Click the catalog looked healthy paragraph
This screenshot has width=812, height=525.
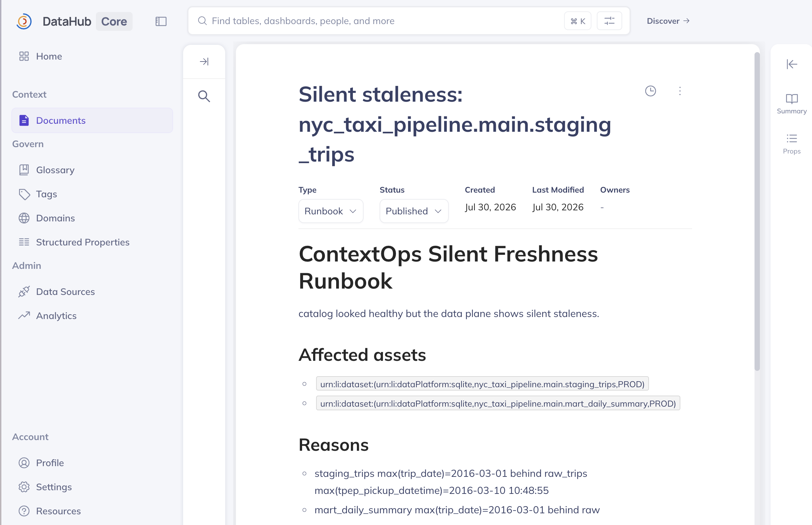[x=448, y=314]
